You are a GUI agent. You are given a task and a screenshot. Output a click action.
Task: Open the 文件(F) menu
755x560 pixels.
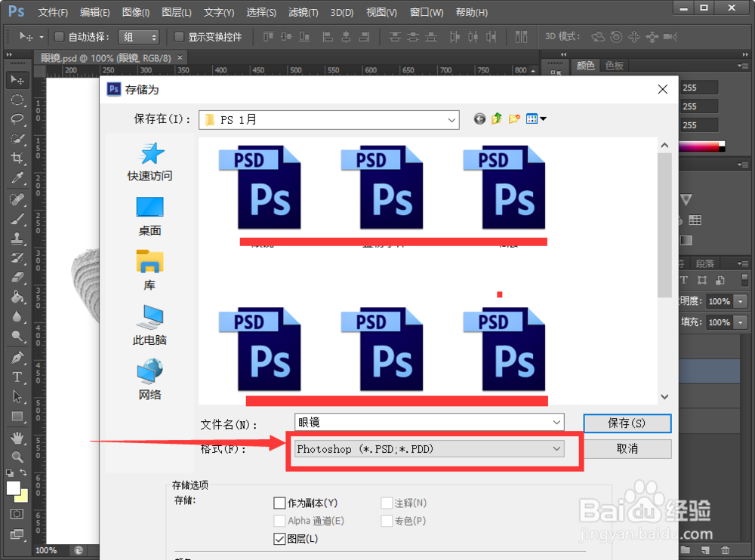(x=53, y=13)
